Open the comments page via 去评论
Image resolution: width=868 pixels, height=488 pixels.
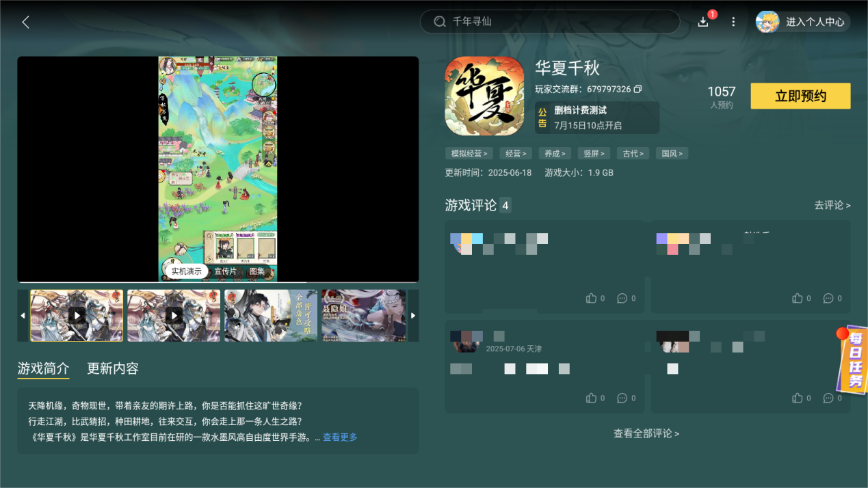(832, 205)
